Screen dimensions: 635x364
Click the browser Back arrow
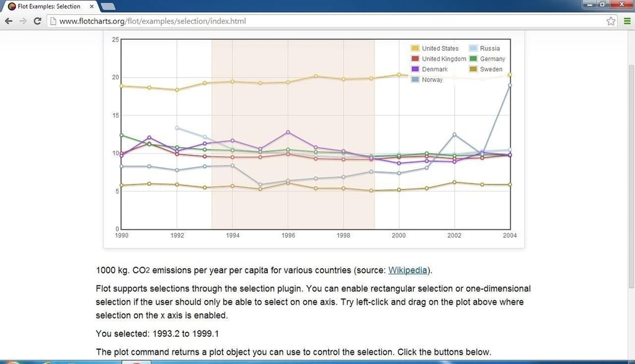[x=9, y=21]
